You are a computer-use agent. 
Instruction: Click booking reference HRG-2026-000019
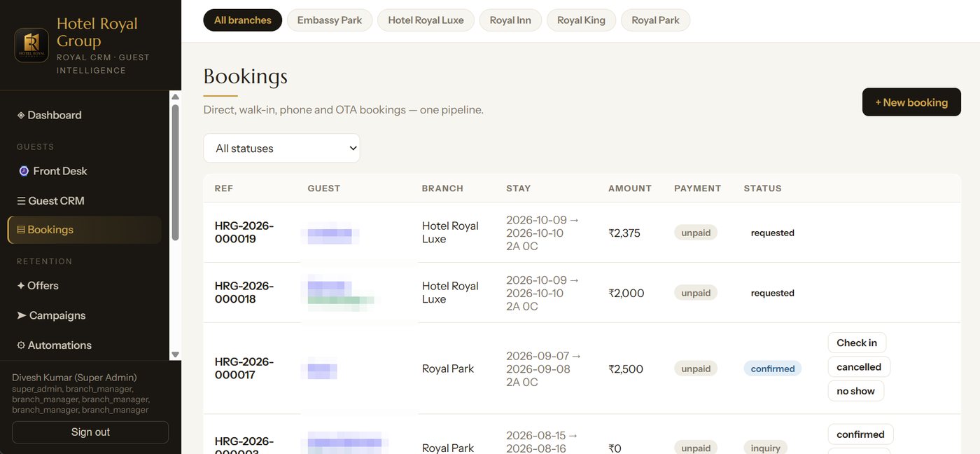point(244,233)
